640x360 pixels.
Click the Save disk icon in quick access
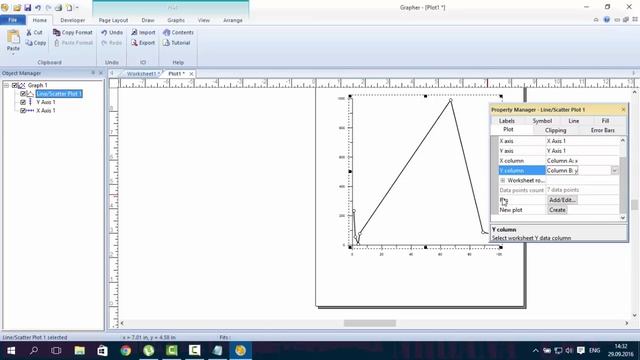tap(27, 7)
